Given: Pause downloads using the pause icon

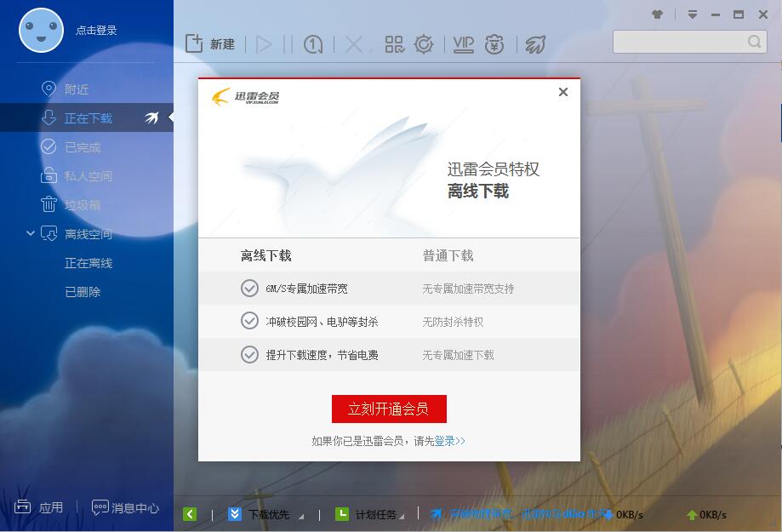Looking at the screenshot, I should (x=288, y=44).
